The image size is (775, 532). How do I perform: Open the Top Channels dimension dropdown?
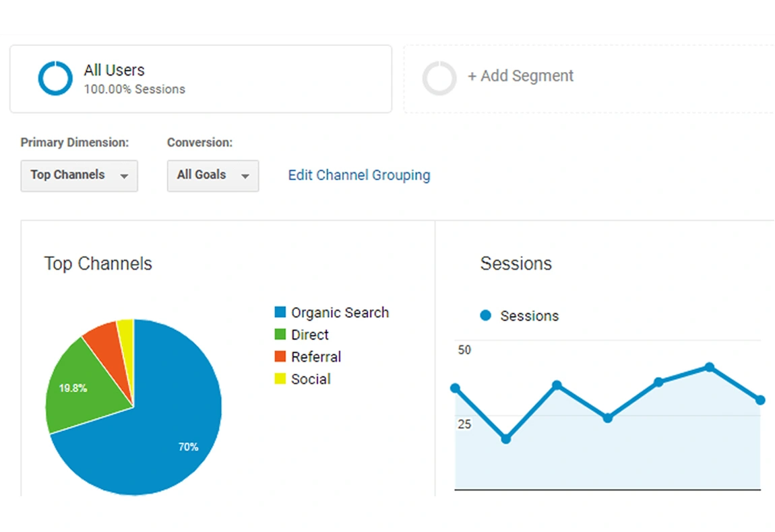(x=79, y=176)
